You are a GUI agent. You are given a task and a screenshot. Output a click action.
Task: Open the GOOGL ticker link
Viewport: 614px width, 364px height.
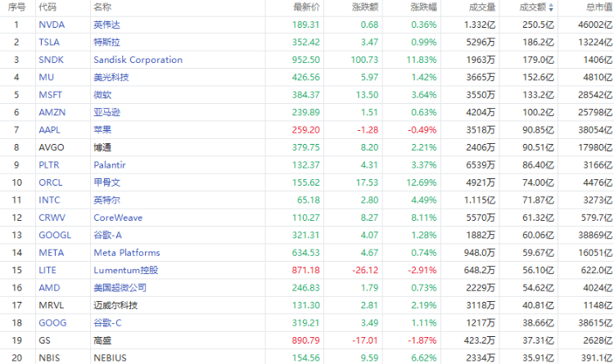coord(55,236)
